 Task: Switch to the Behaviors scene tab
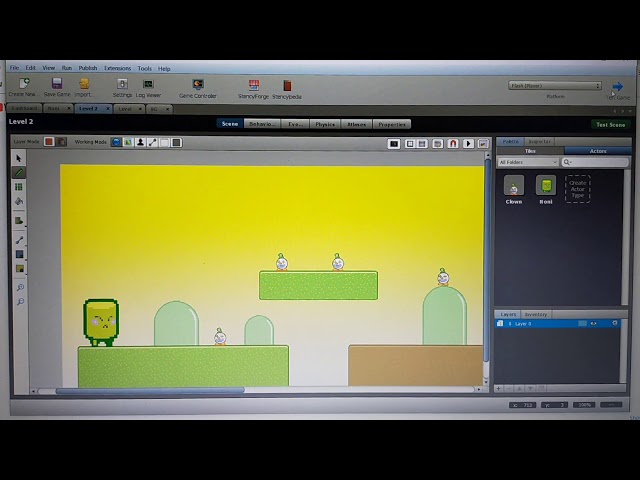(262, 124)
